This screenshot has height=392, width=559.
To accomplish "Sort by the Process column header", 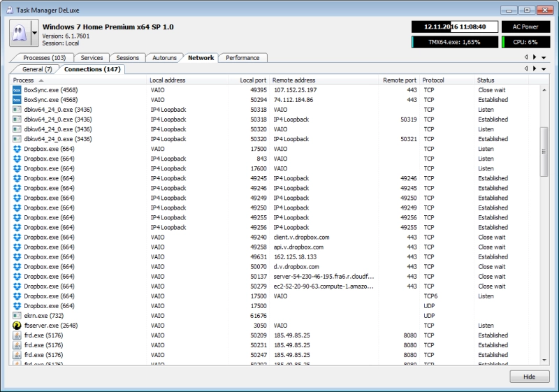I will click(x=78, y=80).
